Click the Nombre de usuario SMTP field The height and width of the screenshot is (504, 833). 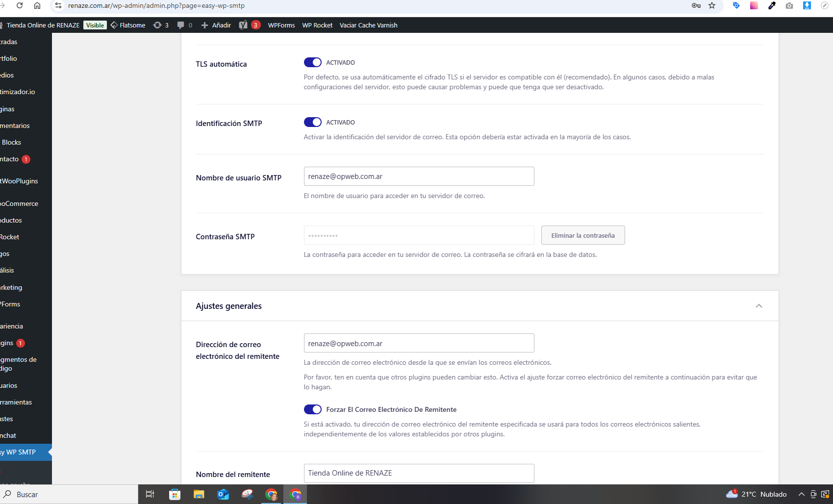419,176
